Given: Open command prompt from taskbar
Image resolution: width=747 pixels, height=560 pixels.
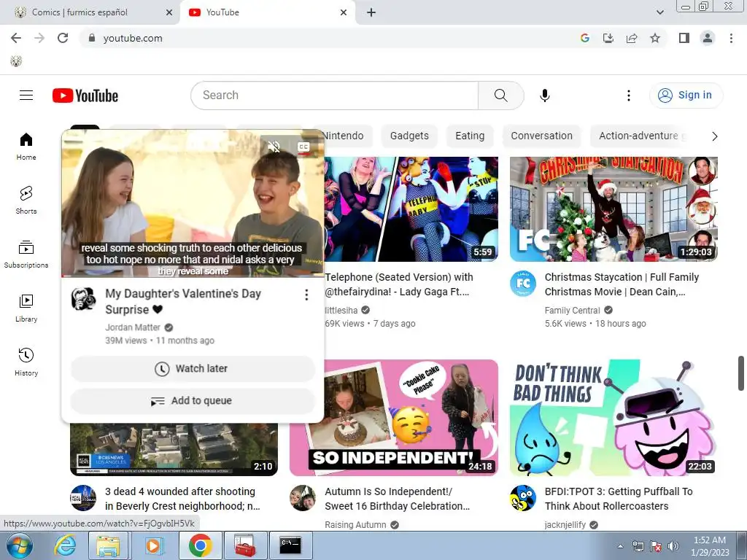Looking at the screenshot, I should 290,545.
